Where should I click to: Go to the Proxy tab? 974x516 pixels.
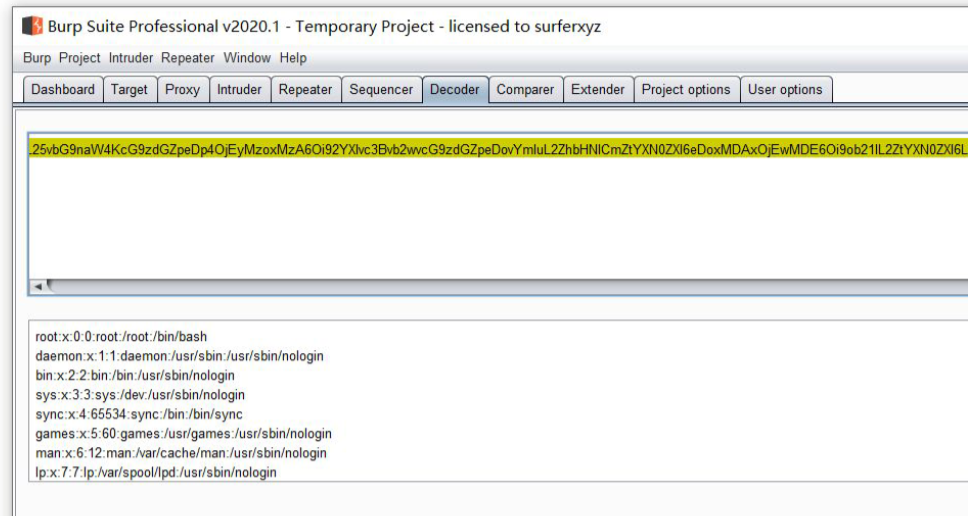click(182, 89)
